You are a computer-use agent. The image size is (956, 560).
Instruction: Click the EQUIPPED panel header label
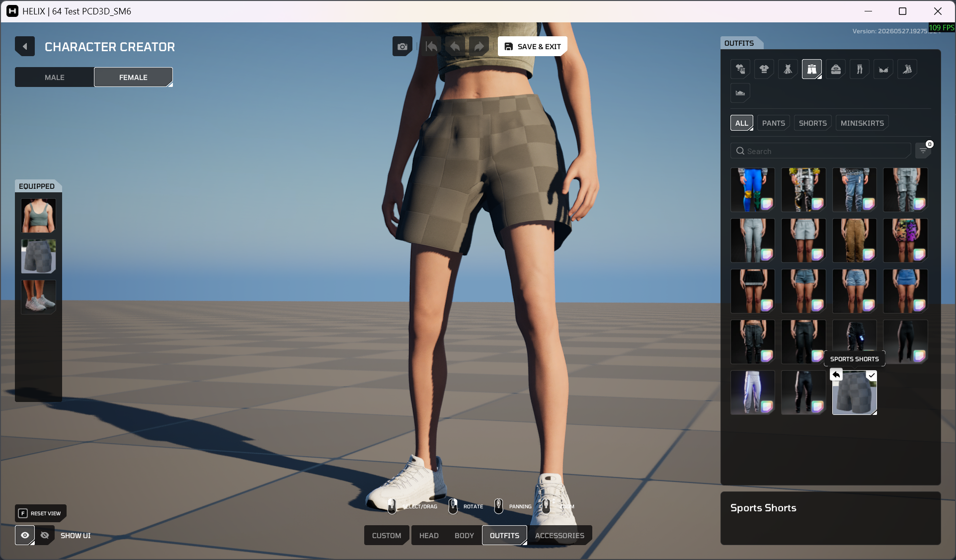37,186
